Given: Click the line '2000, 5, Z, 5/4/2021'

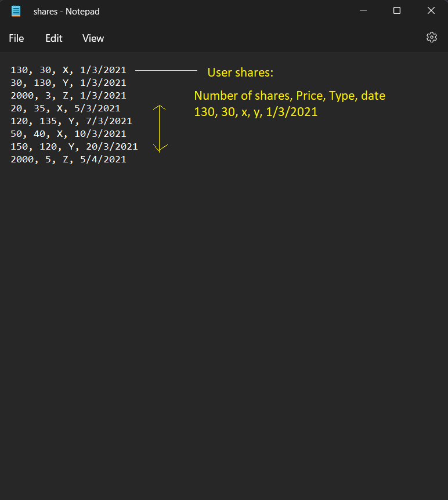Looking at the screenshot, I should [x=68, y=160].
